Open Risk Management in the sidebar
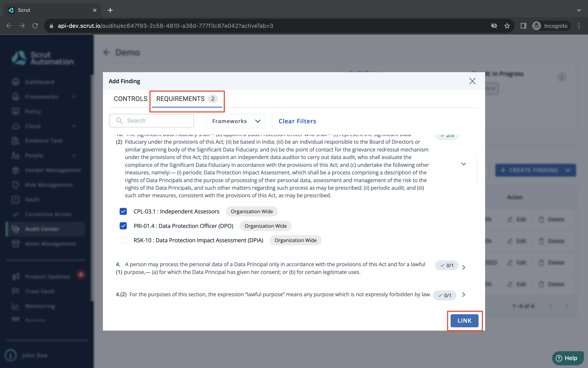The width and height of the screenshot is (588, 368). [x=49, y=185]
